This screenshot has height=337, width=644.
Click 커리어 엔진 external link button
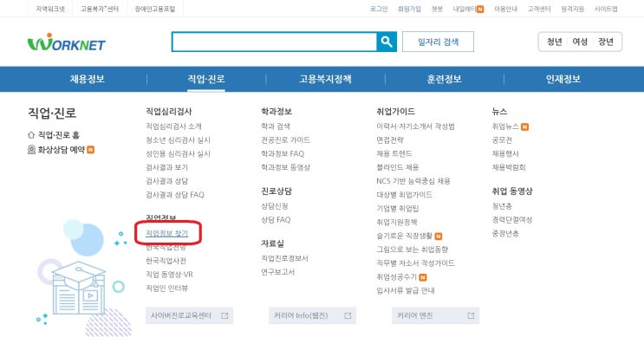tap(435, 315)
